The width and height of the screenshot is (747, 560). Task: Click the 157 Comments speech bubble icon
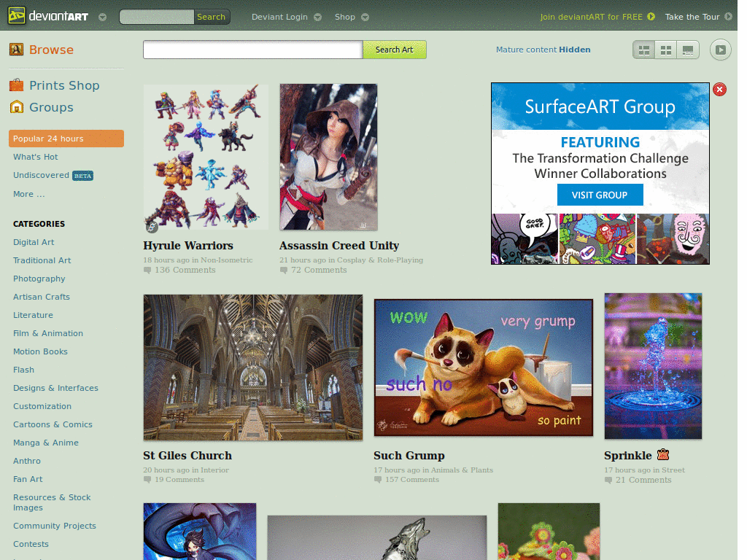point(378,480)
